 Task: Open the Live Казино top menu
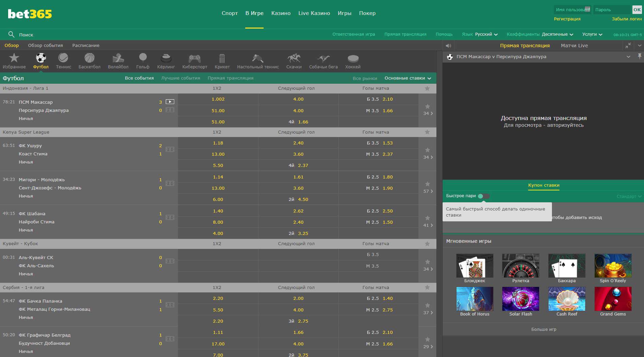tap(314, 13)
